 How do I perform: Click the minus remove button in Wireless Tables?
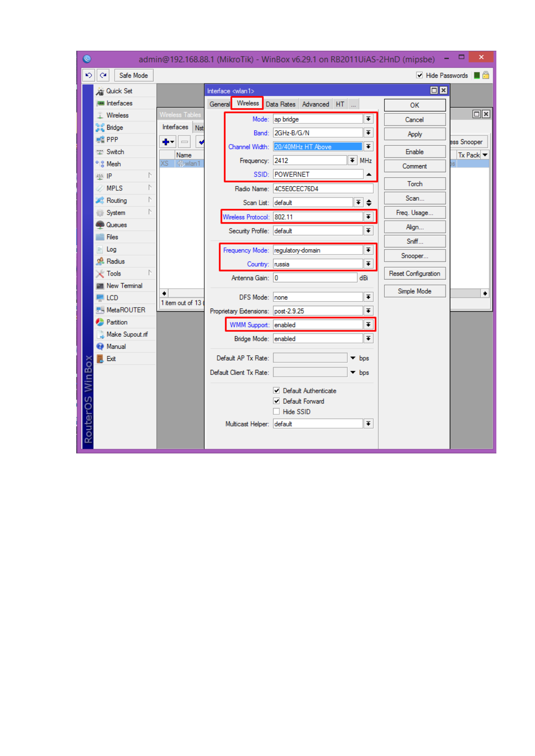point(185,142)
